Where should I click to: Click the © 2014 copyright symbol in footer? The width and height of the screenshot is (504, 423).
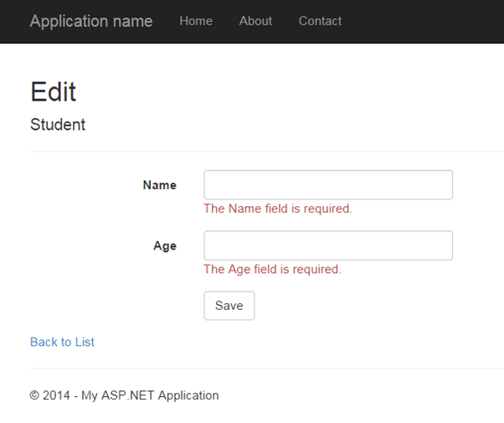point(34,395)
